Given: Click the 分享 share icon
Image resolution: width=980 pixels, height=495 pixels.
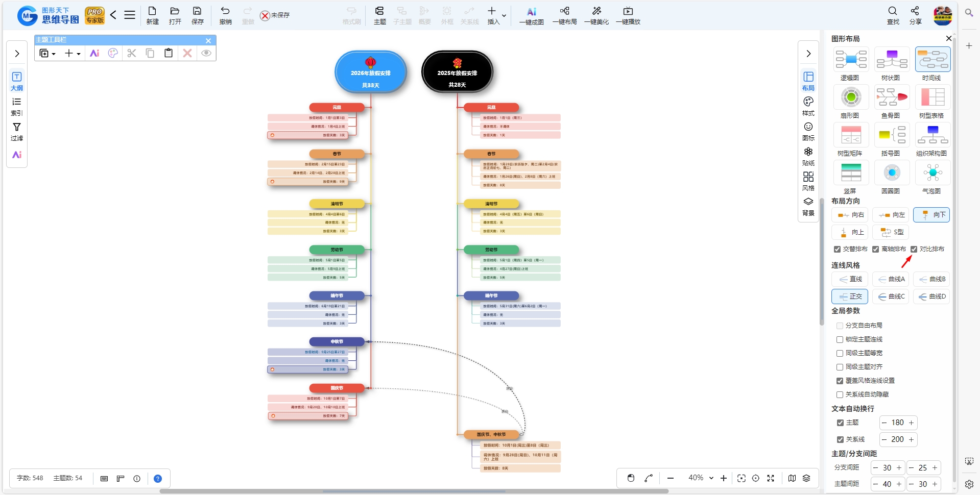Looking at the screenshot, I should (915, 15).
